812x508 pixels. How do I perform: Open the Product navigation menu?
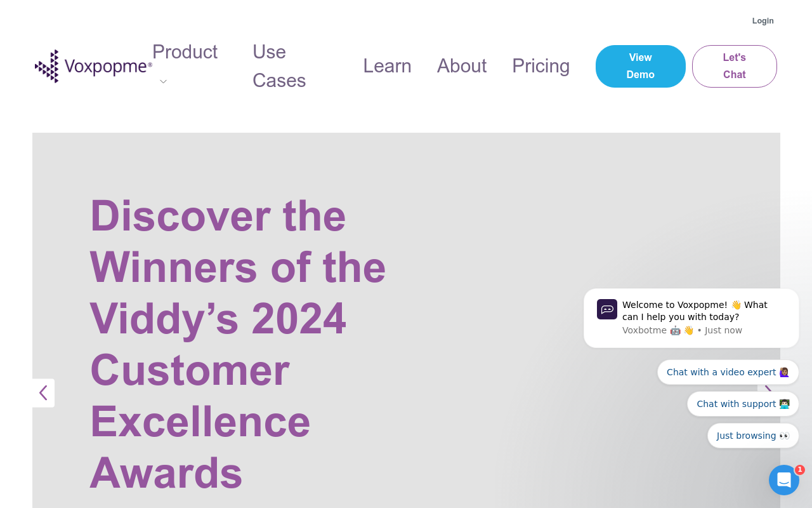pyautogui.click(x=185, y=52)
